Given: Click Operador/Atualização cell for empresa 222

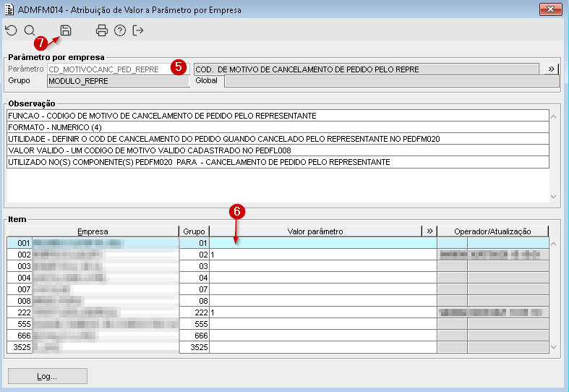Looking at the screenshot, I should point(493,312).
